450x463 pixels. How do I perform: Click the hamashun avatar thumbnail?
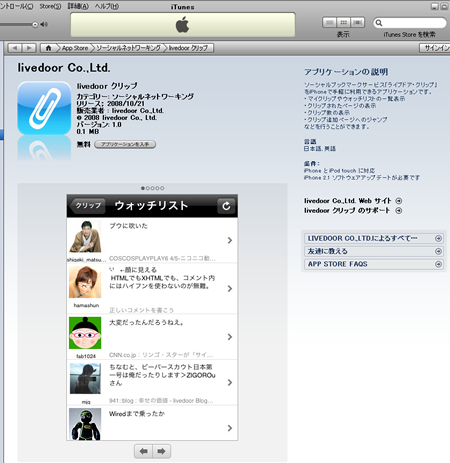click(85, 282)
